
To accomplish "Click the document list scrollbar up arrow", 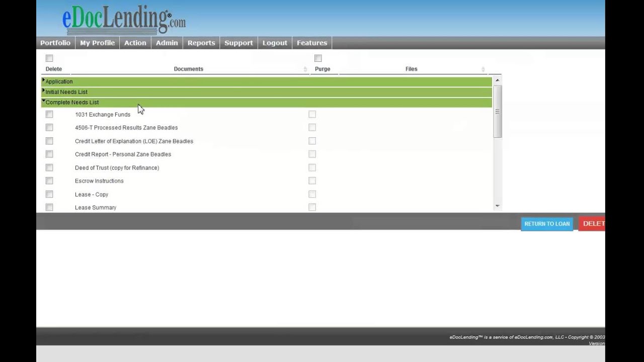I will 498,80.
